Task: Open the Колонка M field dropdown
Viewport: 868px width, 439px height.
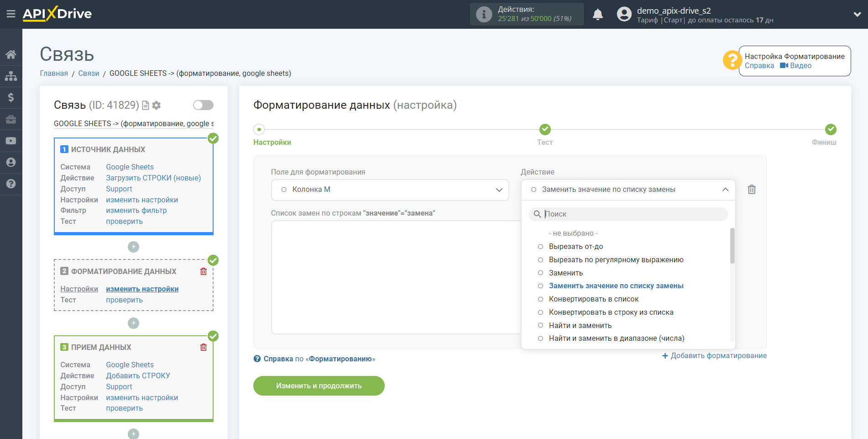Action: [x=390, y=190]
